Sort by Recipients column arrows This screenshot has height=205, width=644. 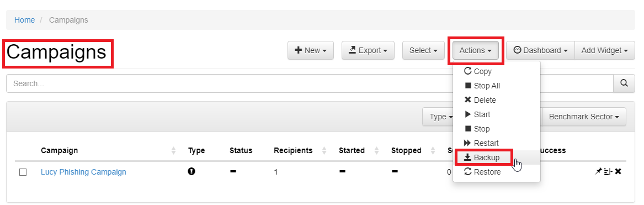(x=324, y=151)
